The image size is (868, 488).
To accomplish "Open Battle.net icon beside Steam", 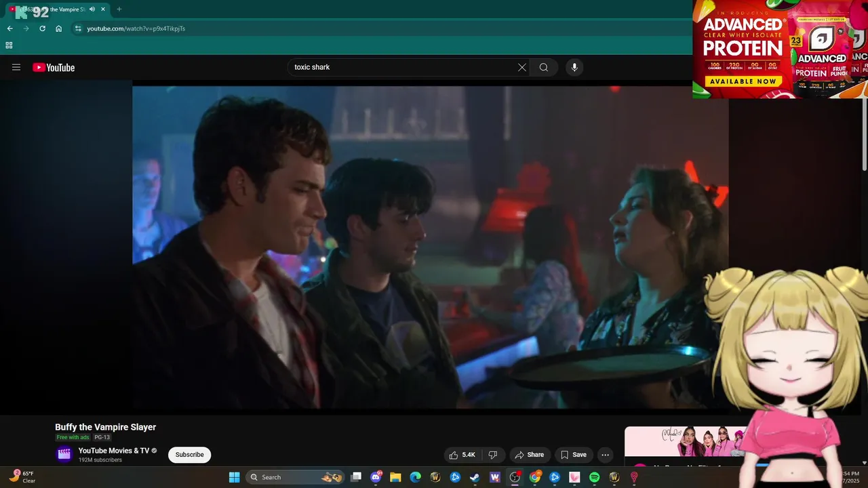I will [x=455, y=477].
